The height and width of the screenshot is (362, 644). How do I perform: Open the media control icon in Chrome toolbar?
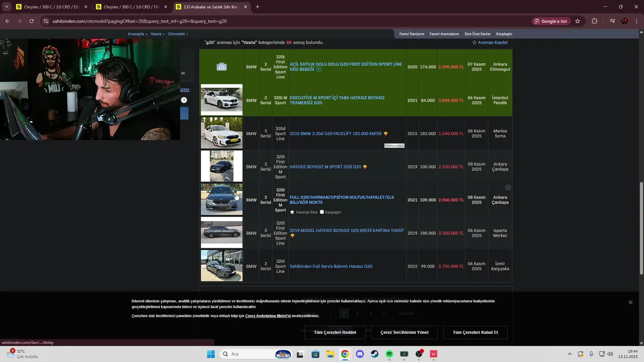pyautogui.click(x=612, y=21)
